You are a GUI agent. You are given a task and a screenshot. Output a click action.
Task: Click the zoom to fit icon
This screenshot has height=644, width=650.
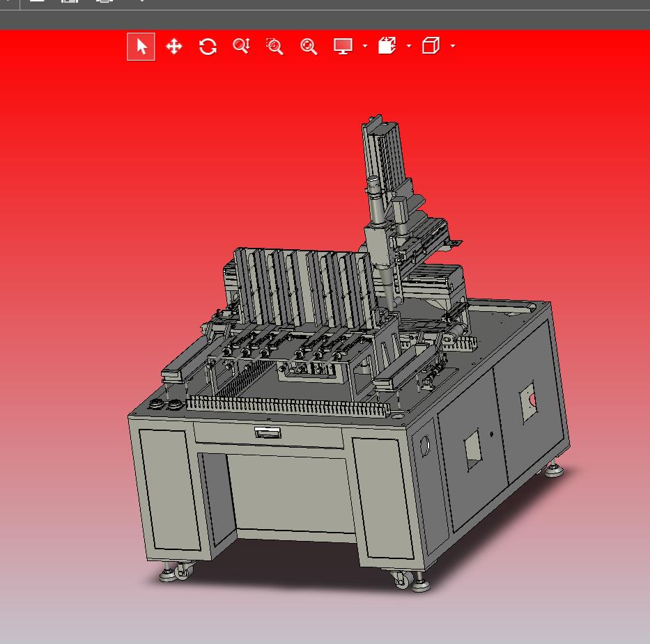309,47
